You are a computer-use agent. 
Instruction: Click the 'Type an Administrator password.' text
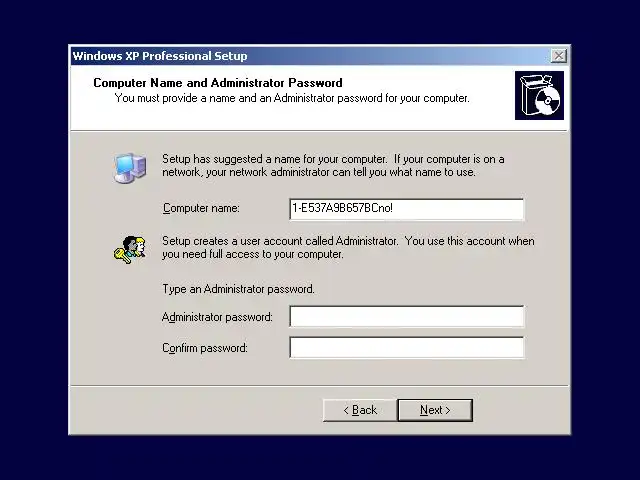tap(238, 289)
